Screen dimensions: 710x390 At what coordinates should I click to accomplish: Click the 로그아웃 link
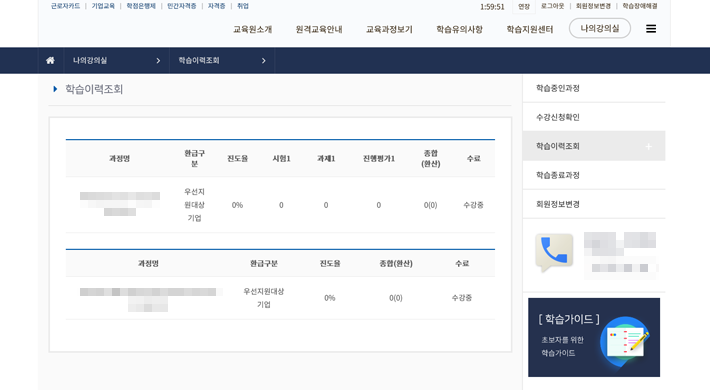[552, 6]
